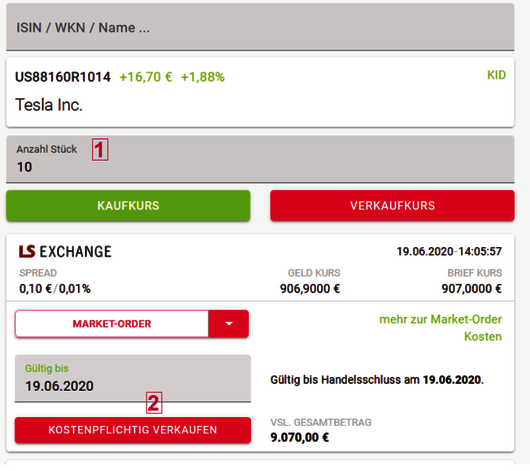Select the Anzahl Stück quantity field
Image resolution: width=530 pixels, height=471 pixels.
point(260,159)
